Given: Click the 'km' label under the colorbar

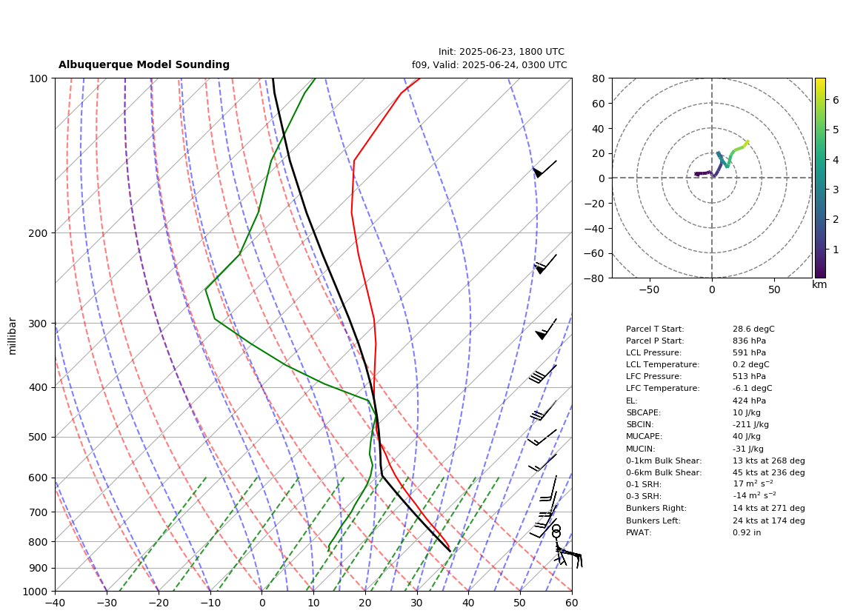Looking at the screenshot, I should [x=819, y=284].
